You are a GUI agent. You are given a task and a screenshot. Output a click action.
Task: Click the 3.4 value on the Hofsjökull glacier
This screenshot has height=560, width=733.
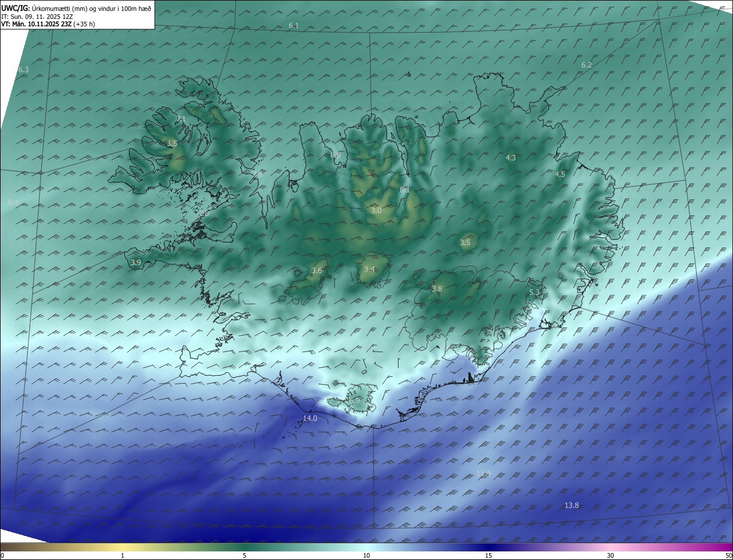[x=369, y=269]
